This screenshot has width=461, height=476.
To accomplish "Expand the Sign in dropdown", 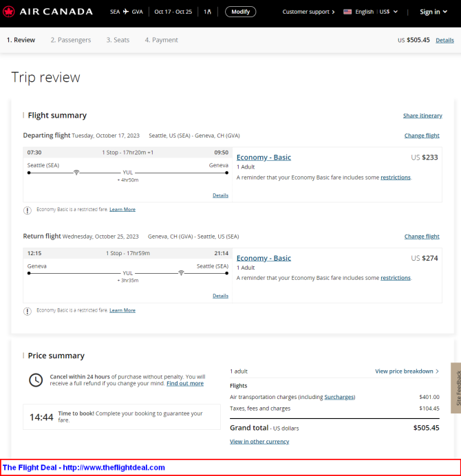I will (433, 12).
